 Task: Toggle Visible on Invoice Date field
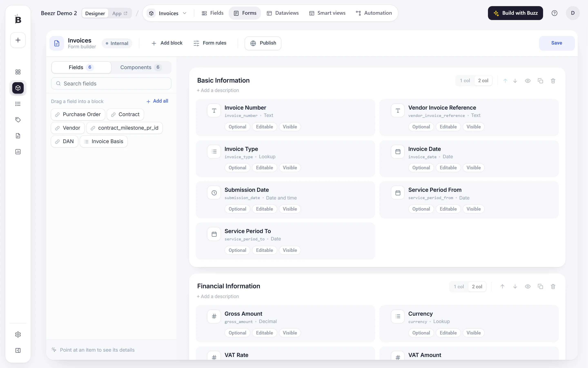point(473,168)
